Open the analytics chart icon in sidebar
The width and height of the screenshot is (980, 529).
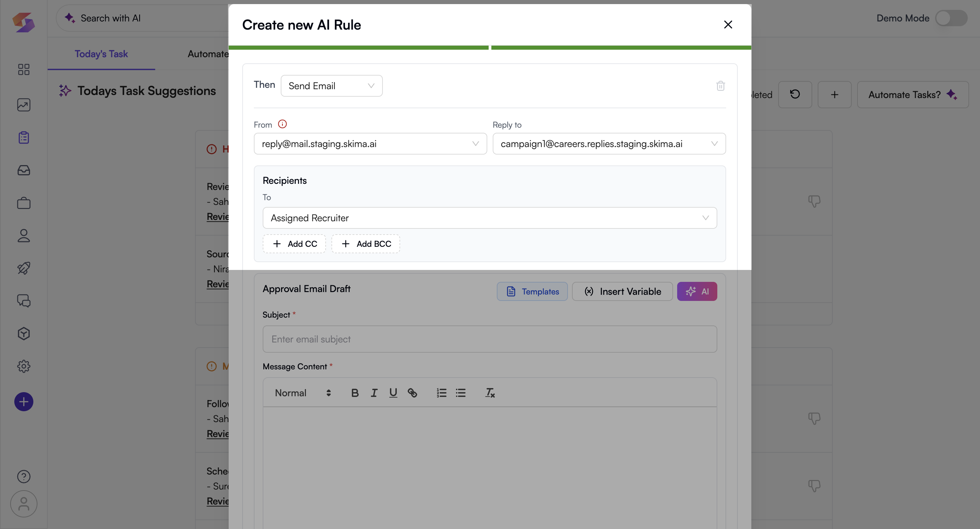(23, 105)
